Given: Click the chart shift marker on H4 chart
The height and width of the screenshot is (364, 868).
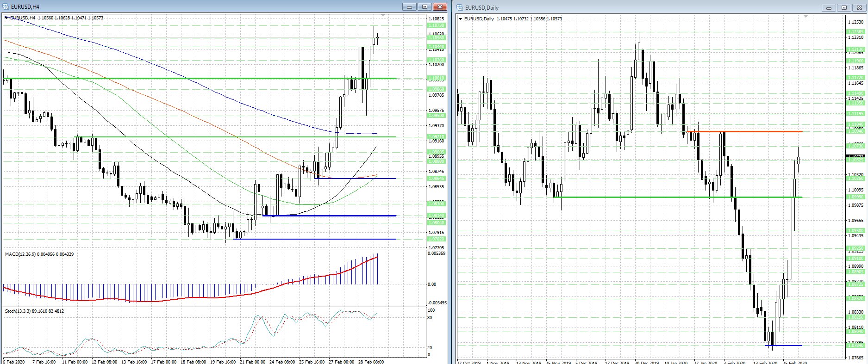Looking at the screenshot, I should 383,16.
